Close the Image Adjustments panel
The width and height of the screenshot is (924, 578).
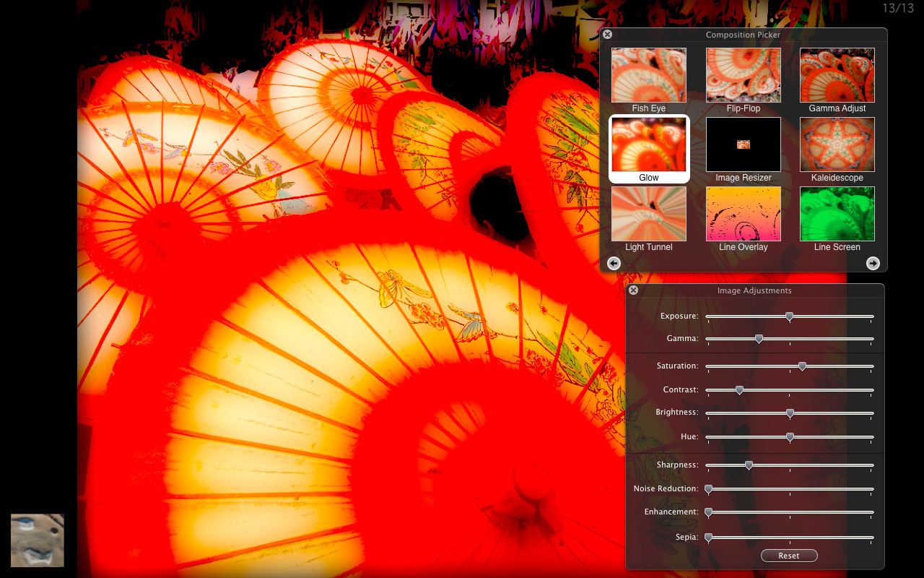[x=633, y=290]
